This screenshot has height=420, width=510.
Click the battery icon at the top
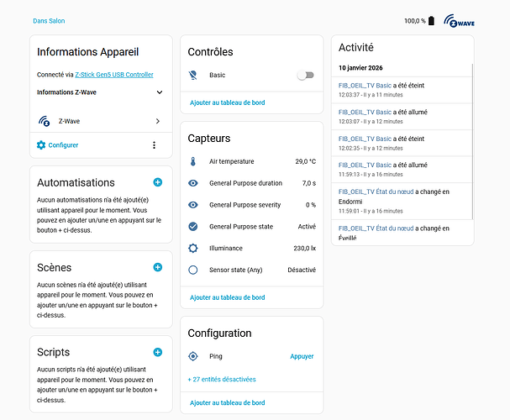pyautogui.click(x=431, y=21)
